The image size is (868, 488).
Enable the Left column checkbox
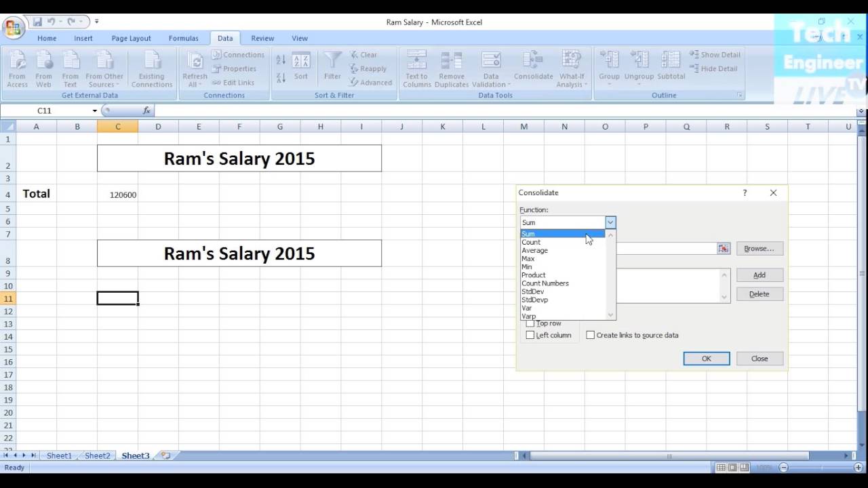click(530, 335)
